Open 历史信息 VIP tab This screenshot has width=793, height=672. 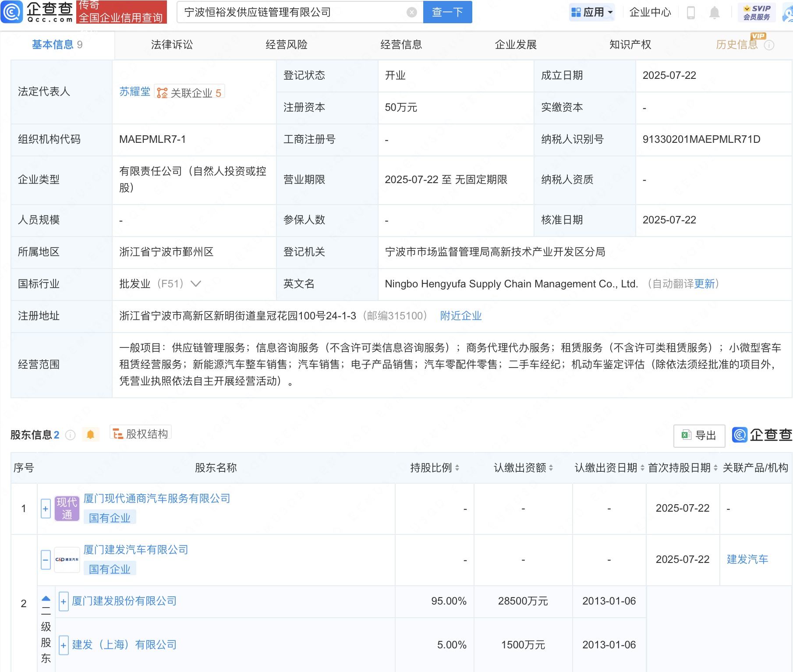[737, 45]
